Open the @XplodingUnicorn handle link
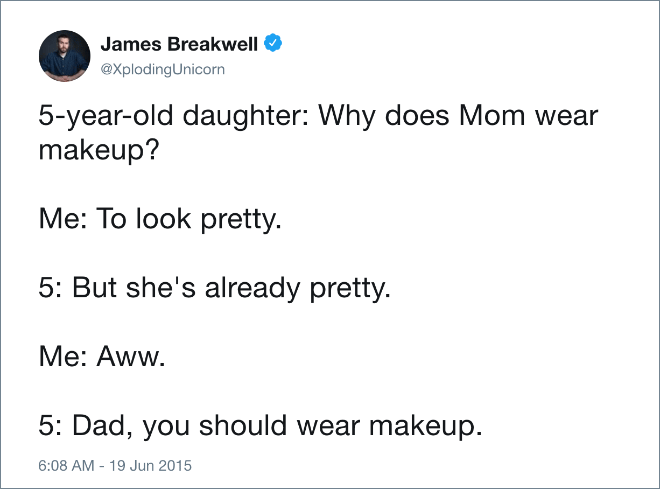This screenshot has width=660, height=489. pos(162,69)
